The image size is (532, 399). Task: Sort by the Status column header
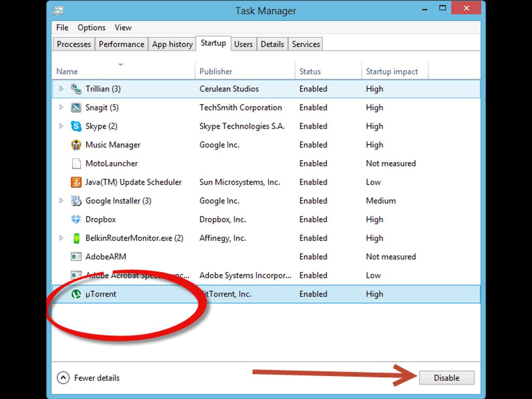[x=328, y=71]
